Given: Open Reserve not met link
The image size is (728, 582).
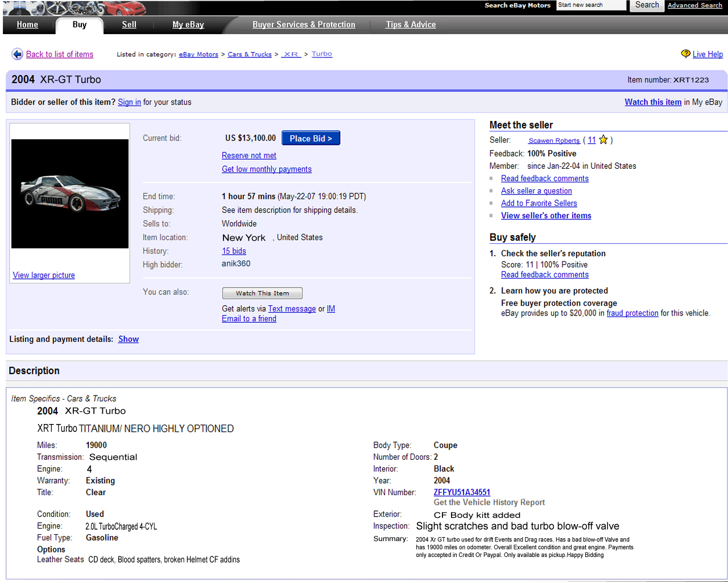Looking at the screenshot, I should click(249, 156).
